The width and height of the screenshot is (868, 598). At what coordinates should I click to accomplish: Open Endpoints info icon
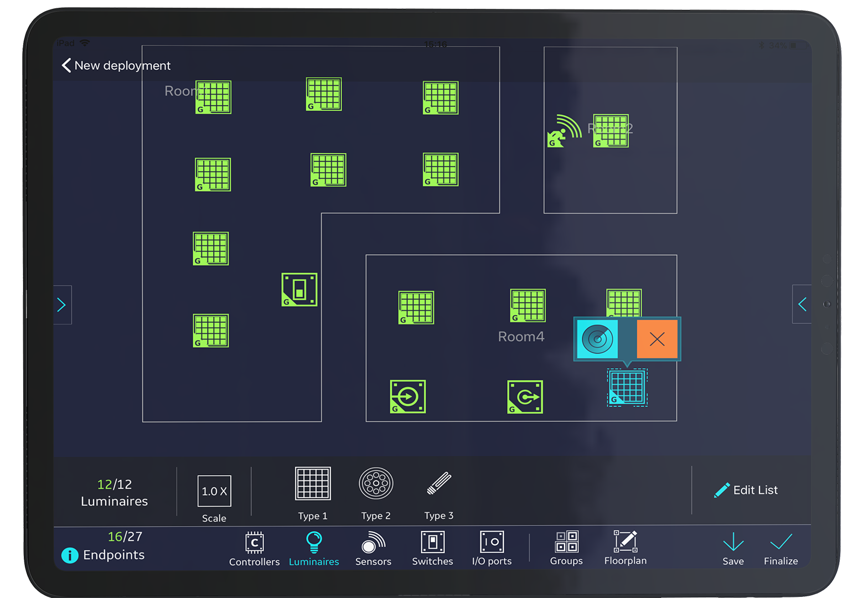click(70, 555)
